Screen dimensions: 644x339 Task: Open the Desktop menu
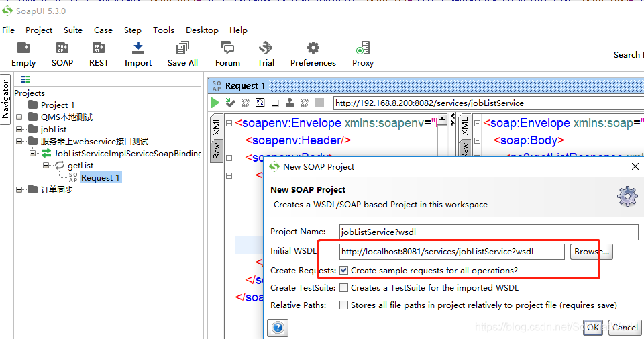pos(202,30)
